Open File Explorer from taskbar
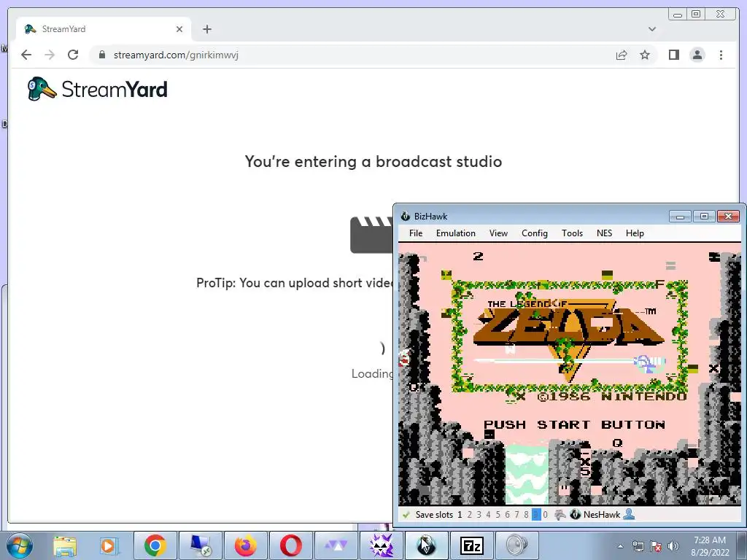747x560 pixels. coord(65,545)
